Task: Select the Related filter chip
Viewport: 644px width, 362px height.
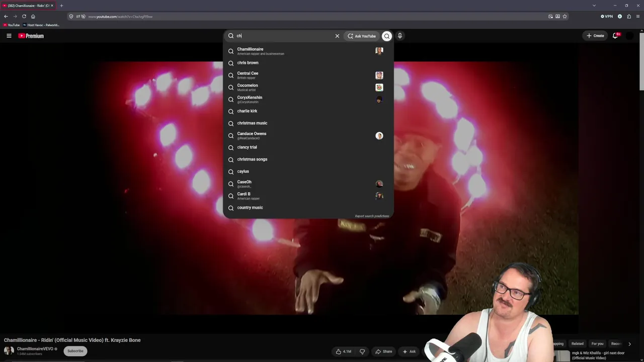Action: (578, 344)
